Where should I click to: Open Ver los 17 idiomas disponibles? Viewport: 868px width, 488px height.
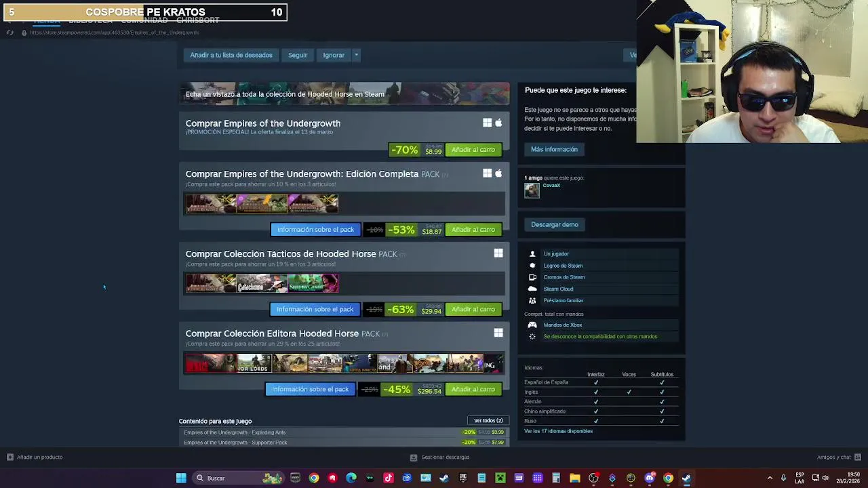click(558, 431)
